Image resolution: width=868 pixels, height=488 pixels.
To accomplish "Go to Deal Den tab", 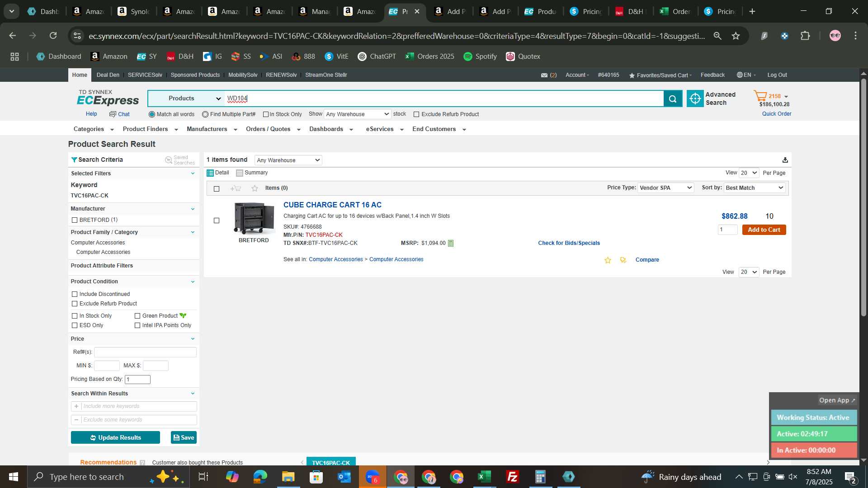I will (108, 75).
